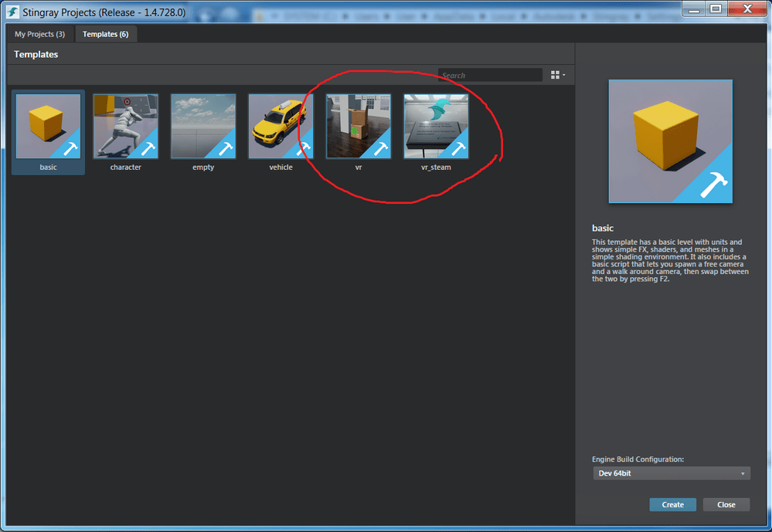Open the Templates (6) tab
The height and width of the screenshot is (532, 772).
tap(105, 34)
